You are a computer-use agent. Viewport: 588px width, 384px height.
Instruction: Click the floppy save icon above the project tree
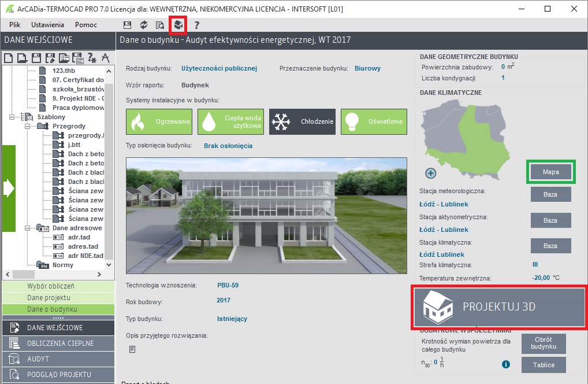(x=36, y=58)
